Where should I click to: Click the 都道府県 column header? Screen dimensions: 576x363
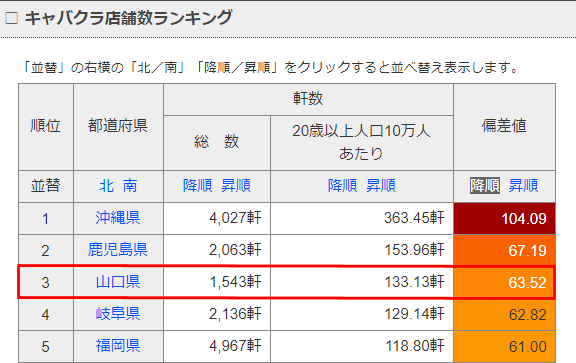coord(118,127)
